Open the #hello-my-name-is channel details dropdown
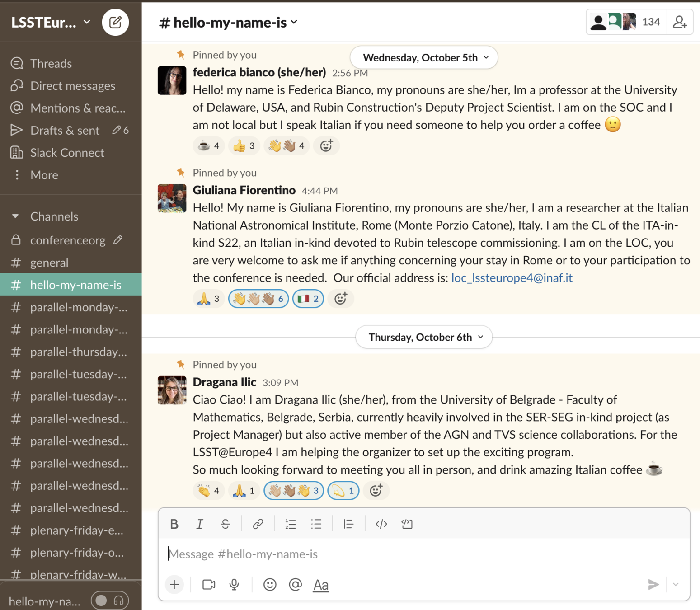The height and width of the screenshot is (610, 700). tap(228, 22)
